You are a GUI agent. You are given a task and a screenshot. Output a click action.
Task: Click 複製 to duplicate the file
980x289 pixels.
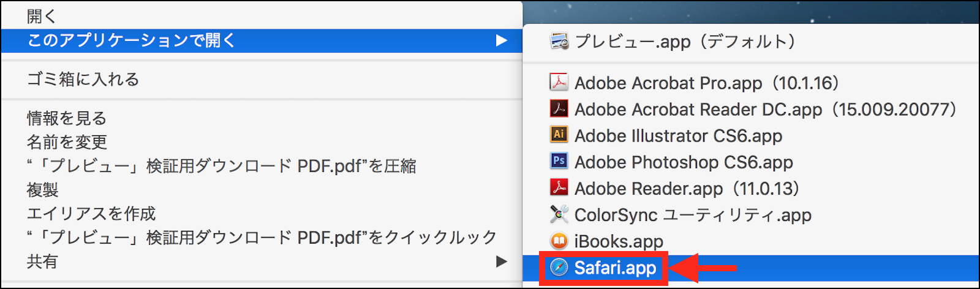pyautogui.click(x=42, y=190)
